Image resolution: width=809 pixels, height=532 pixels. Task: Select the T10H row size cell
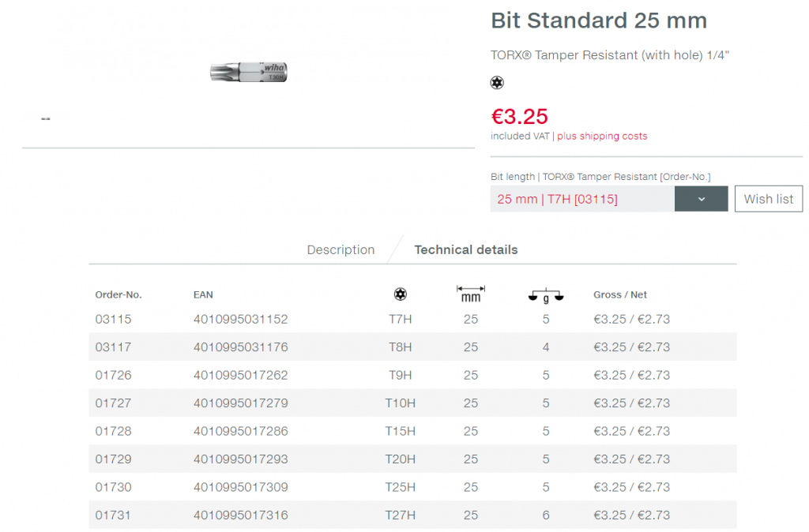point(400,403)
